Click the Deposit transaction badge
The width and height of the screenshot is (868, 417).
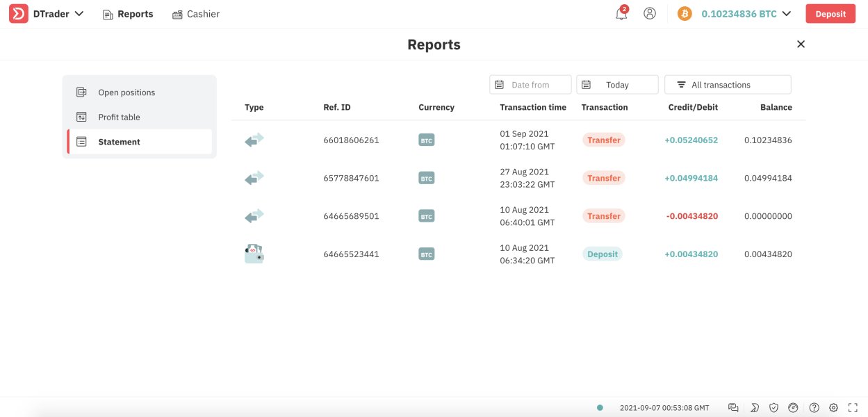pos(603,254)
